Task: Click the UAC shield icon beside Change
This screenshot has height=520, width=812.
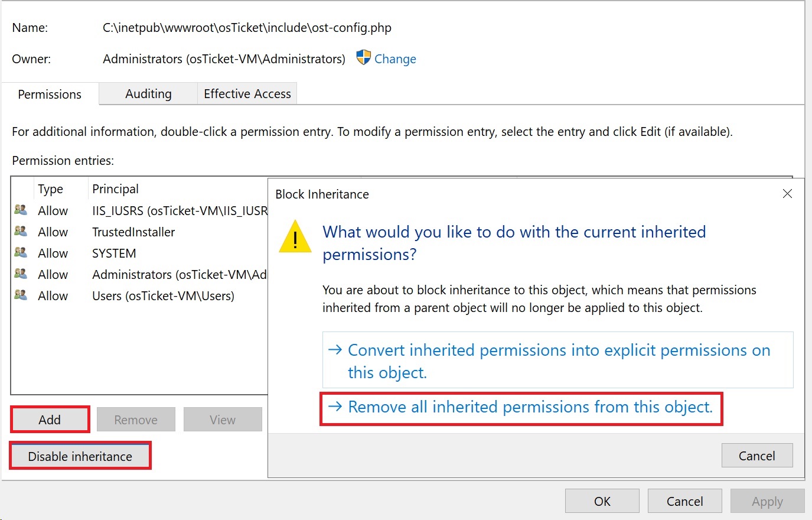Action: point(363,57)
